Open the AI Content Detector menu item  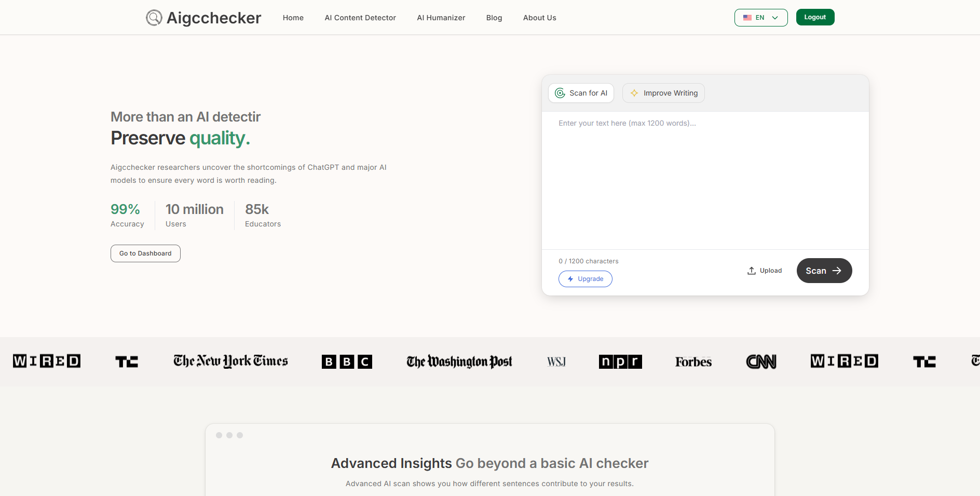[x=360, y=18]
